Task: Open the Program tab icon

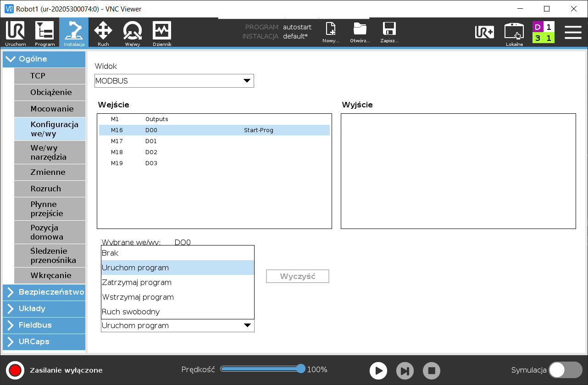Action: (44, 33)
